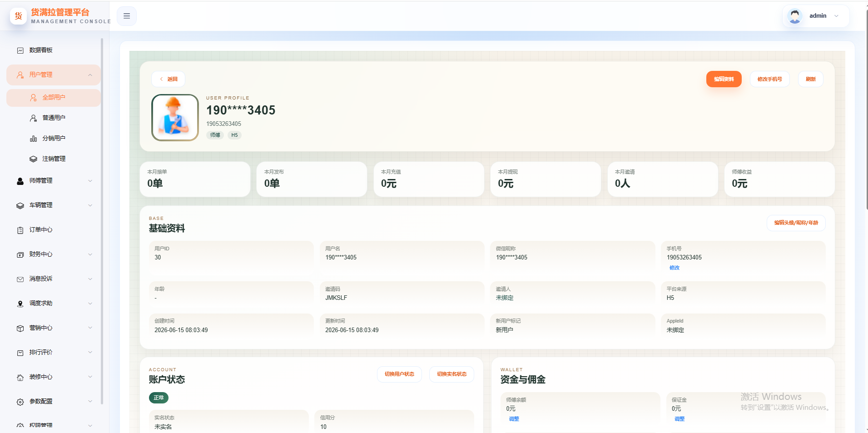Click the 数据看板 chart icon
Screen dimensions: 868x433
20,50
